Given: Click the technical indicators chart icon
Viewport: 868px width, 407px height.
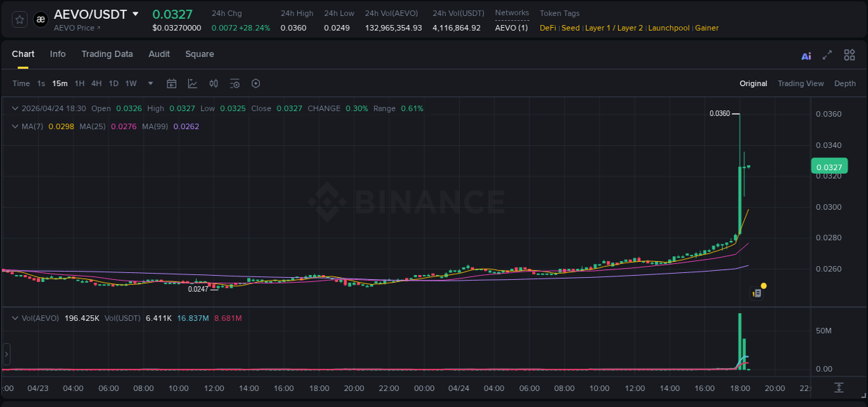Looking at the screenshot, I should coord(192,83).
